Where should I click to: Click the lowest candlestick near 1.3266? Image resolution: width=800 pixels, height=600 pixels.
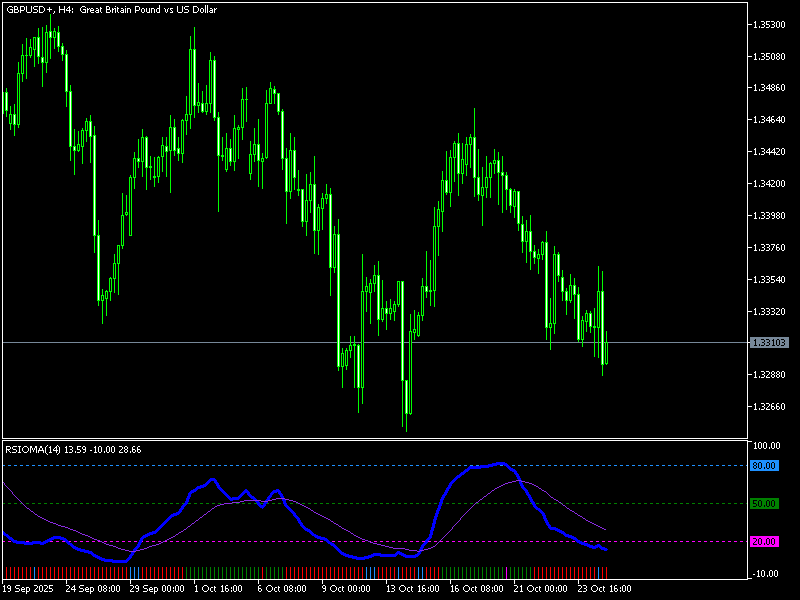406,410
